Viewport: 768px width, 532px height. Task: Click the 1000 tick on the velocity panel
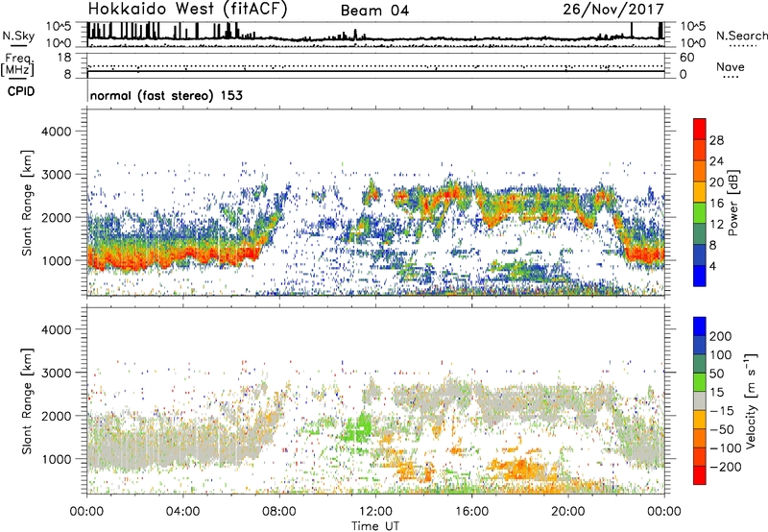click(x=57, y=459)
